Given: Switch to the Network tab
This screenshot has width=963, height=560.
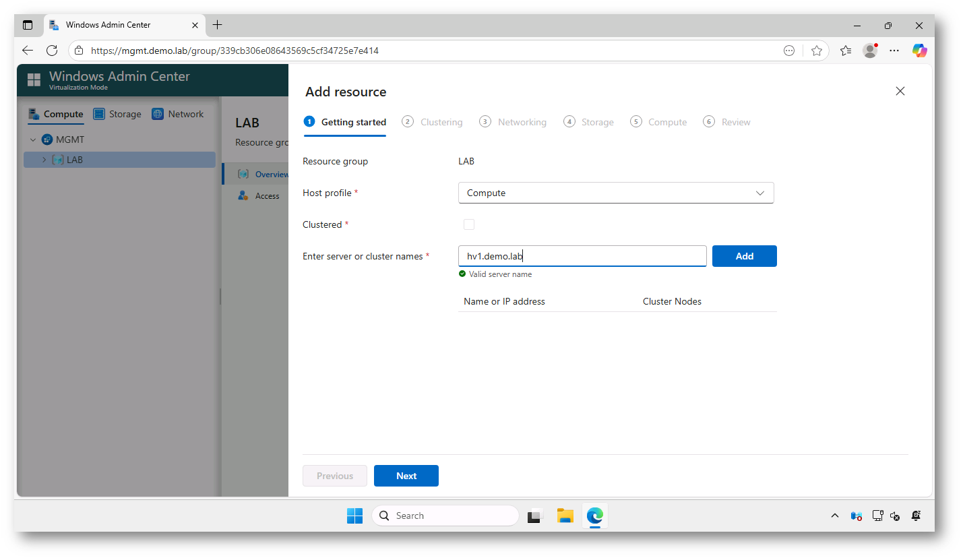Looking at the screenshot, I should point(178,114).
